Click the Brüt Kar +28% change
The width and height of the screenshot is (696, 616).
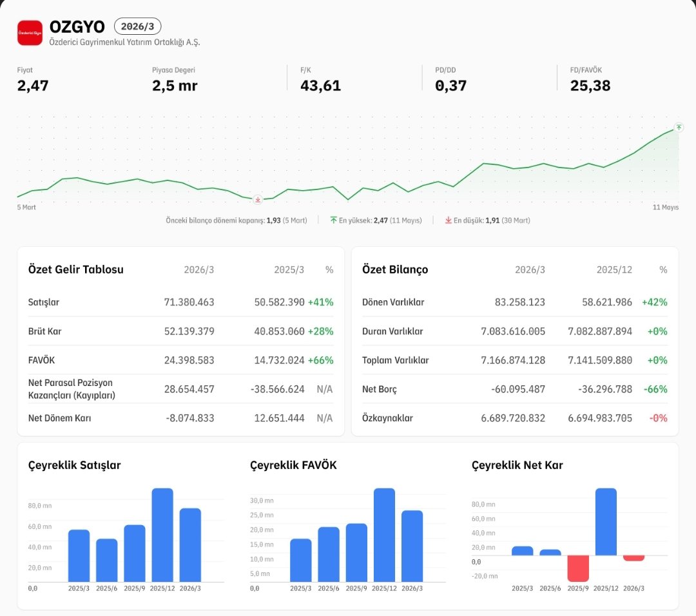pos(320,331)
